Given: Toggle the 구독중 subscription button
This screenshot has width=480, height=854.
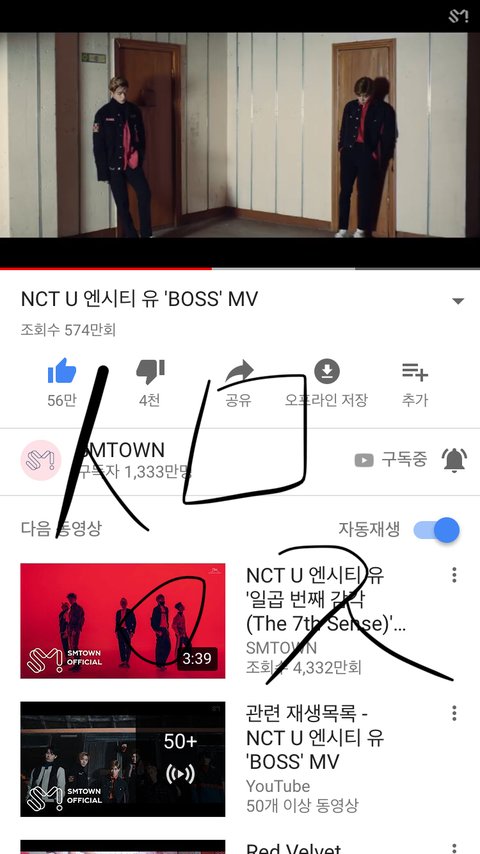Looking at the screenshot, I should click(391, 460).
